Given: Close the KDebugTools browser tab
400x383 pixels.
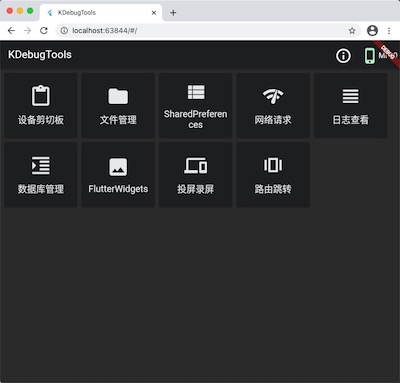Looking at the screenshot, I should pos(154,13).
